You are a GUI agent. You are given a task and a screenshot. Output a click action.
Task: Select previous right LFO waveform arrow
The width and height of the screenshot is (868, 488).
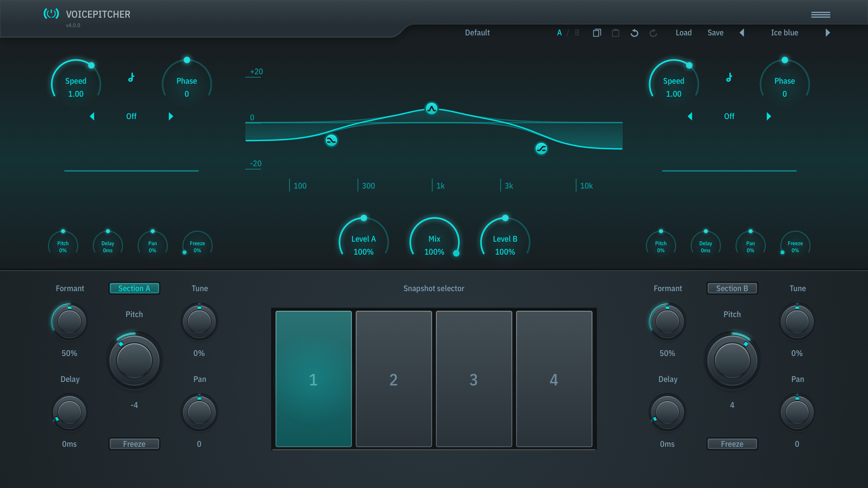point(690,116)
